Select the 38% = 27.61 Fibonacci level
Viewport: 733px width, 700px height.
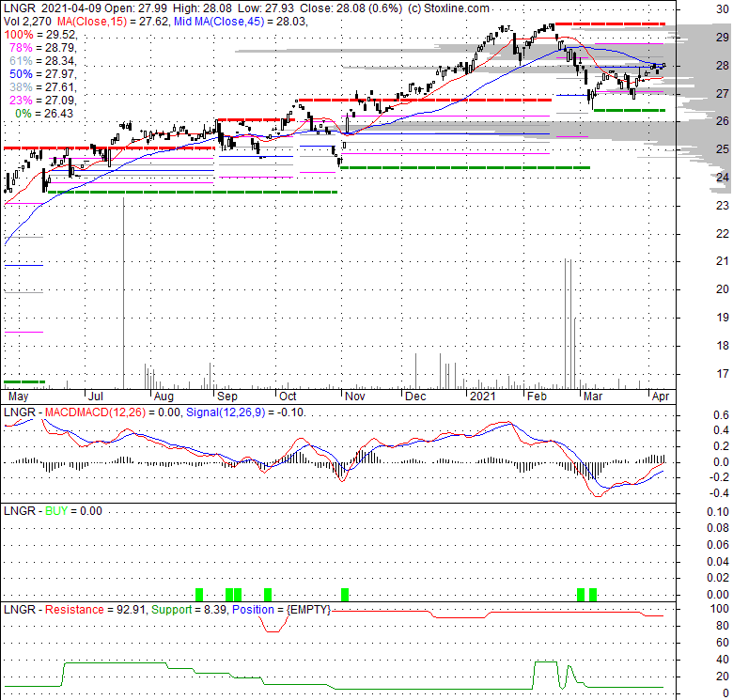[43, 87]
